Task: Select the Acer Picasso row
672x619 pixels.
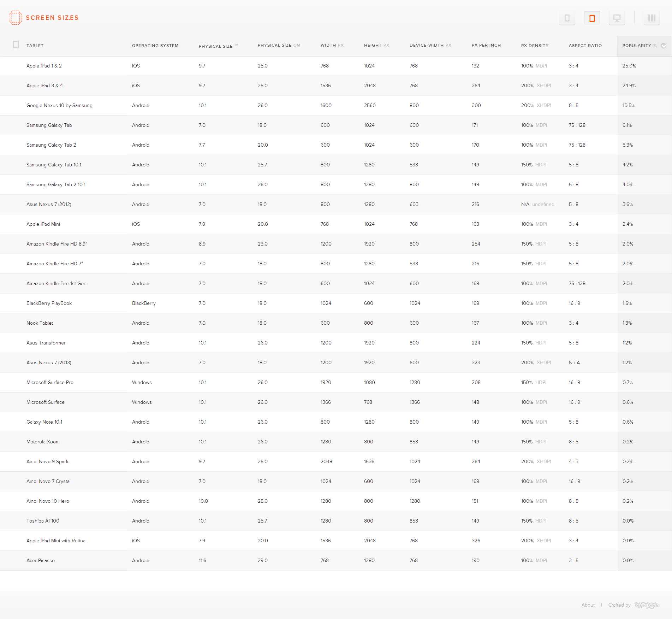Action: click(x=336, y=560)
